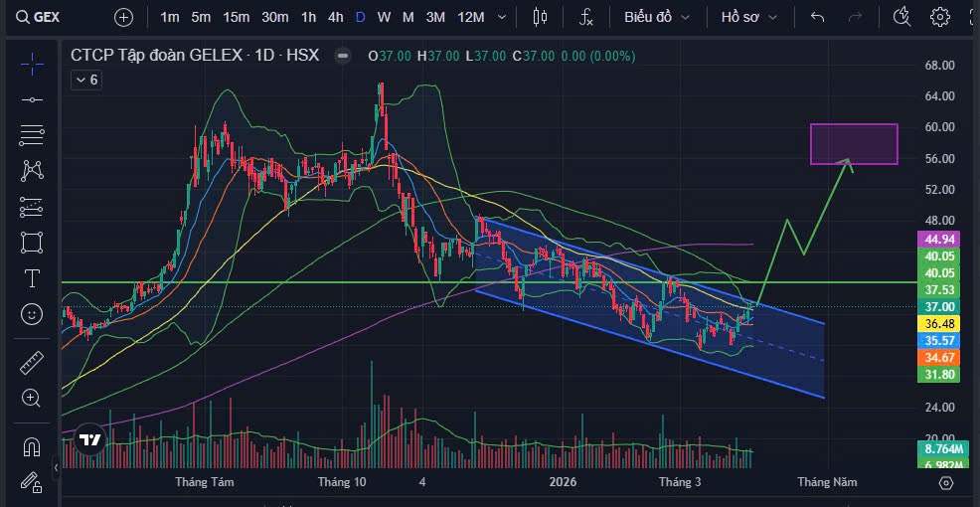Select the 3M timeframe
This screenshot has width=980, height=507.
(435, 17)
